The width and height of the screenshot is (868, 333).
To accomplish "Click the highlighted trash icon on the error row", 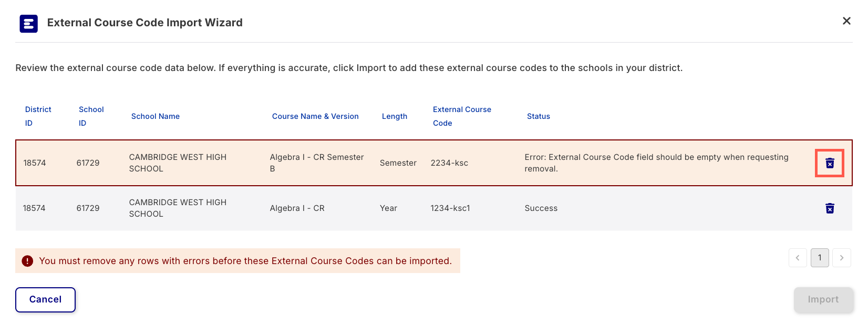I will [830, 163].
